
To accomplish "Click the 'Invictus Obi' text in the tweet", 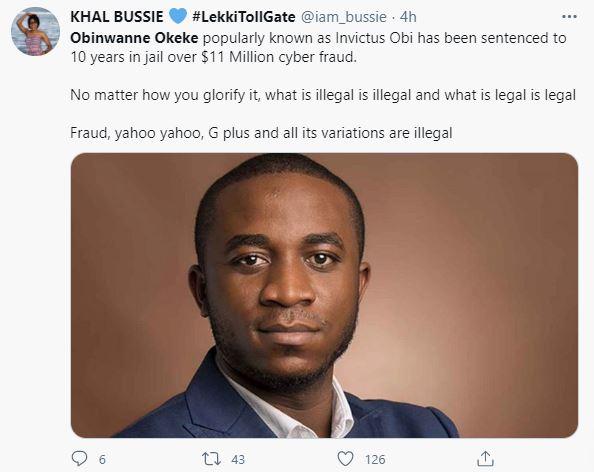I will (374, 38).
